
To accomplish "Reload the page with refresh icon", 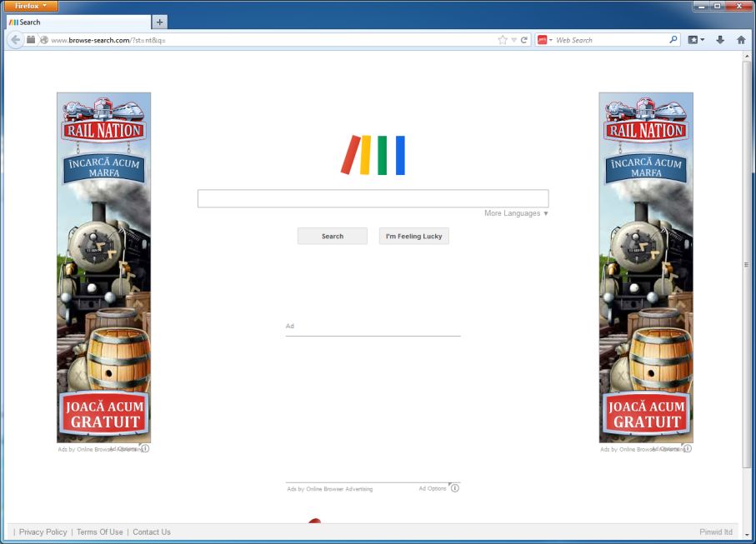I will [x=524, y=40].
